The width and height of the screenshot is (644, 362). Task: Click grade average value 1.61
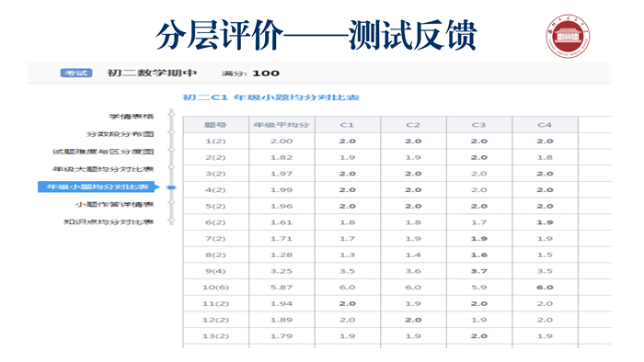pos(282,222)
